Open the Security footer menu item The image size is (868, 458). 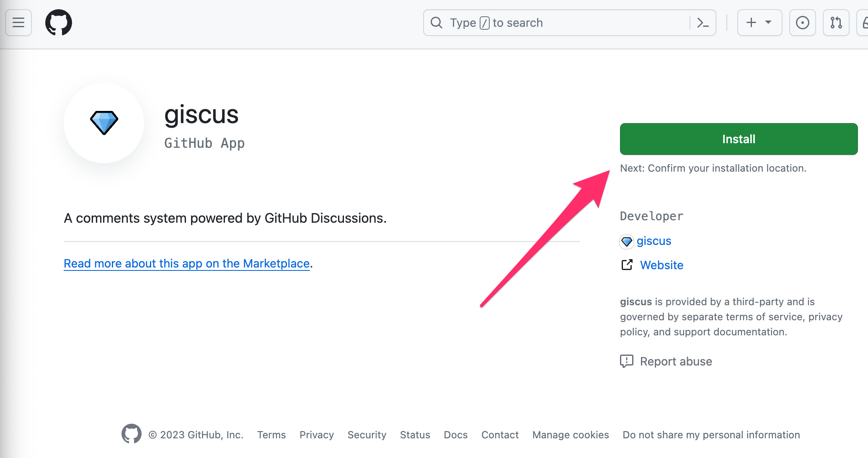coord(367,435)
